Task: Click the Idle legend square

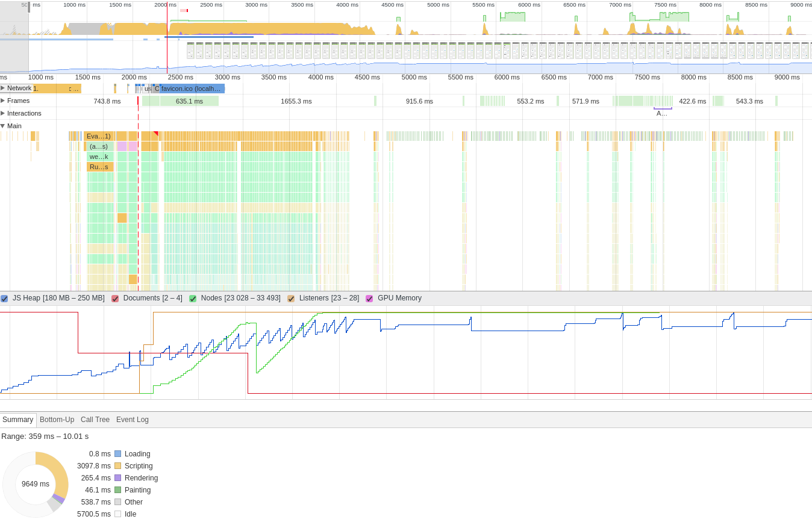Action: [x=116, y=514]
